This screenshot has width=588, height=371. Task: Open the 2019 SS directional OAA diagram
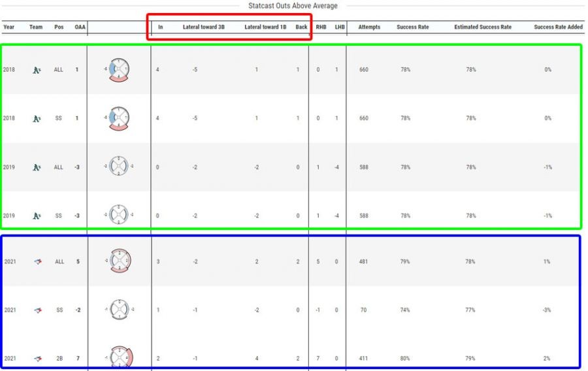pos(118,215)
